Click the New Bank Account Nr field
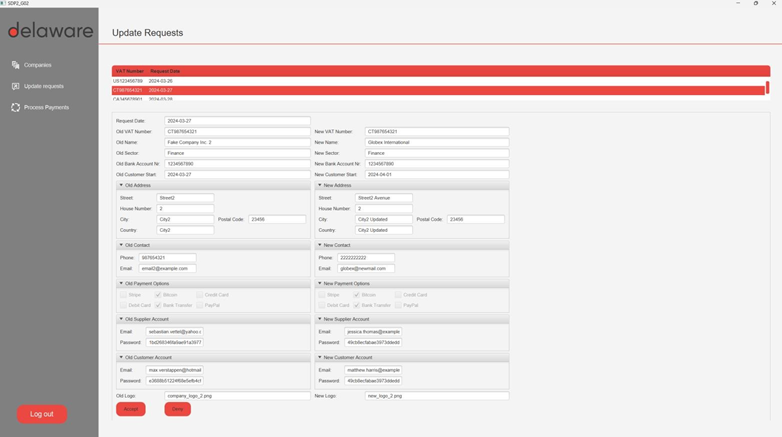This screenshot has height=437, width=782. pyautogui.click(x=437, y=164)
